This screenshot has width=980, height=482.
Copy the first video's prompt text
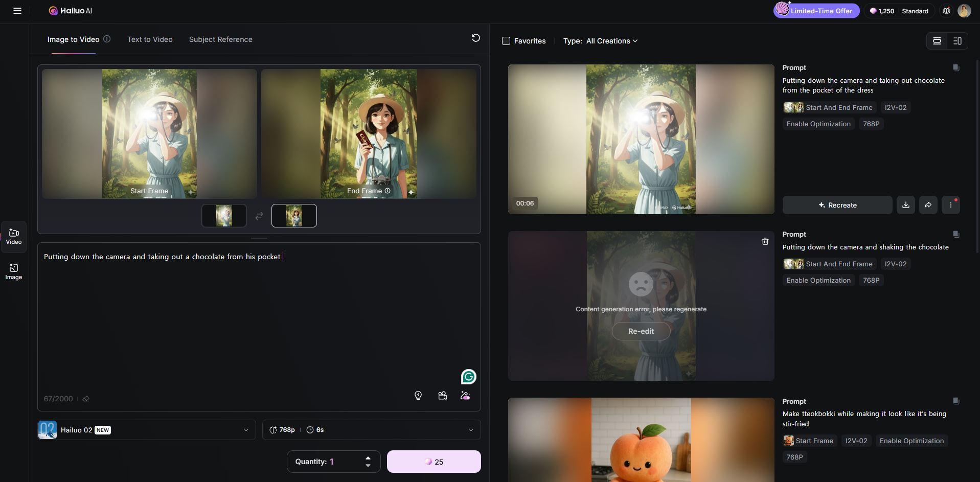pyautogui.click(x=955, y=67)
